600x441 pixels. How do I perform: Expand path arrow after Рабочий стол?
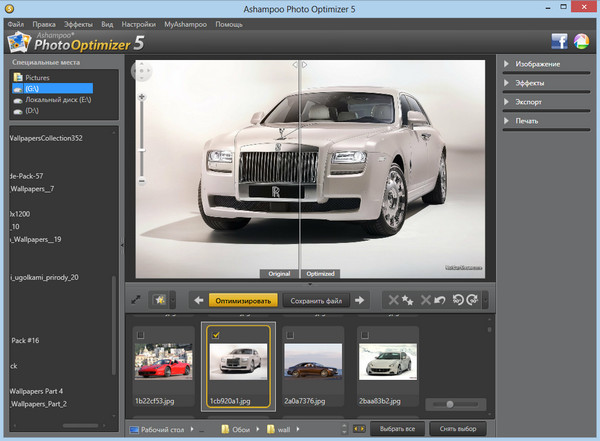[192, 429]
